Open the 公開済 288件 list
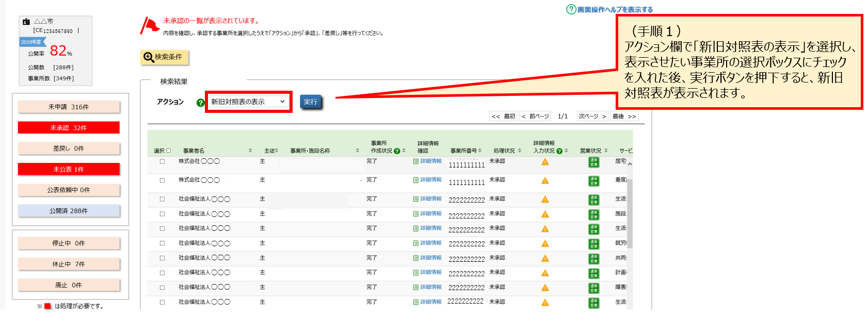The height and width of the screenshot is (335, 868). 69,211
